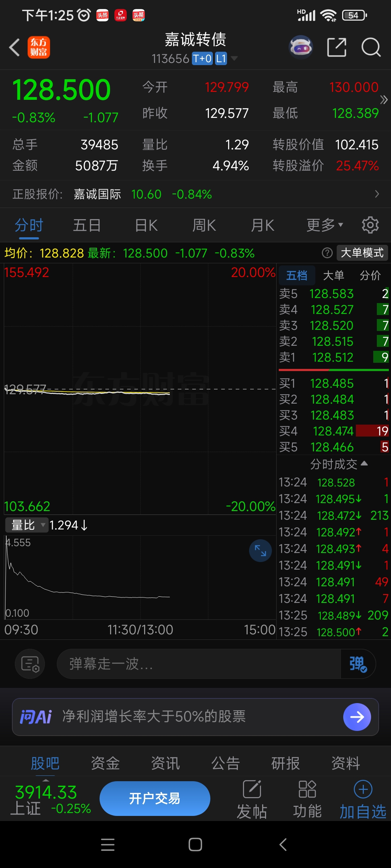Tap 发帖 post icon
This screenshot has height=868, width=391.
pos(252,800)
